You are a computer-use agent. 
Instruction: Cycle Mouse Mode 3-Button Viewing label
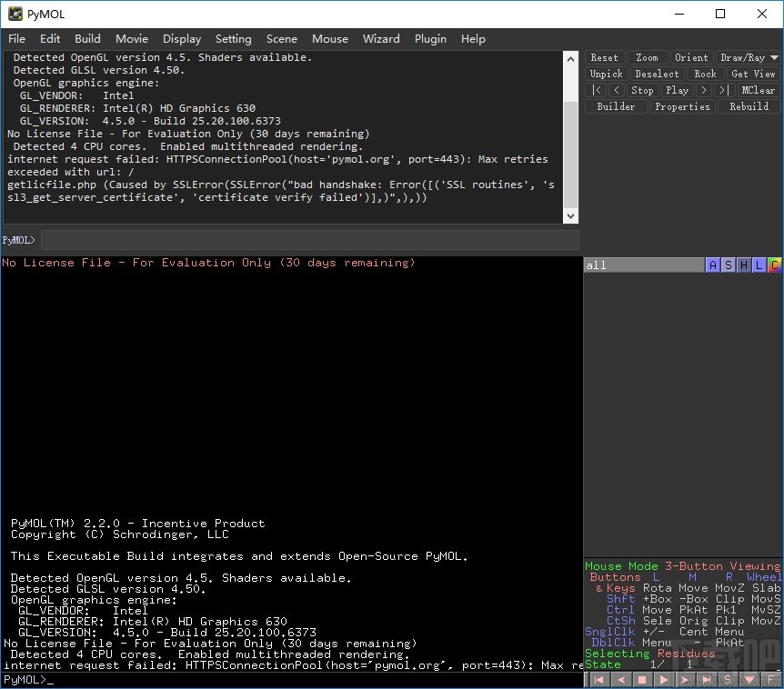coord(682,566)
